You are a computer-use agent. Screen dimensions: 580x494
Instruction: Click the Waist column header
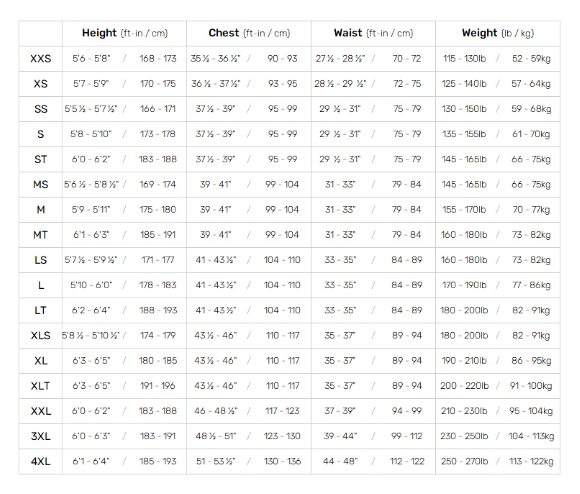(x=373, y=33)
